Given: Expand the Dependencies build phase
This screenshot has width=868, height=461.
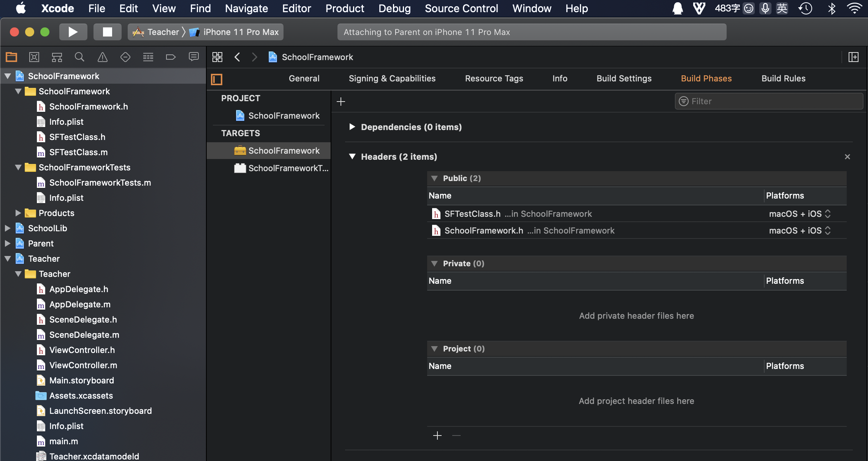Looking at the screenshot, I should coord(352,127).
